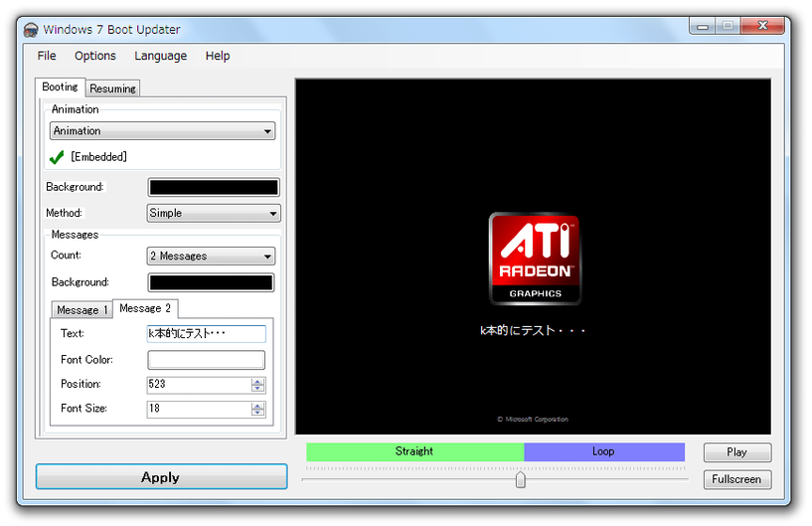Increase Font Size with up arrow
This screenshot has height=526, width=812.
(x=257, y=406)
